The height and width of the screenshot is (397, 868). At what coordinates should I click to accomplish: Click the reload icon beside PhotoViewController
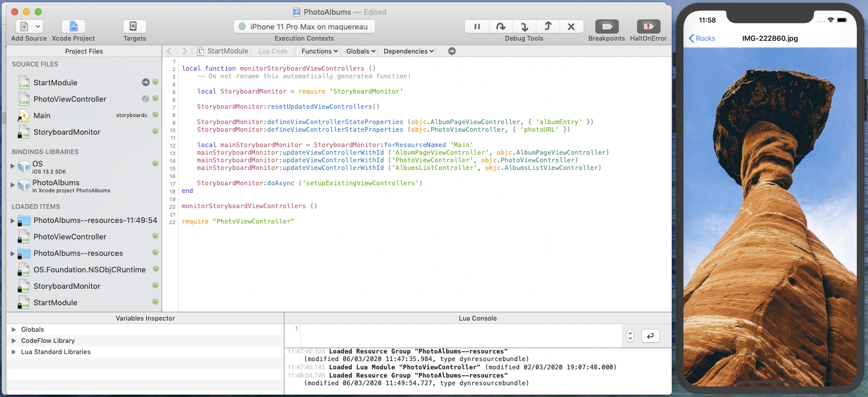(146, 99)
